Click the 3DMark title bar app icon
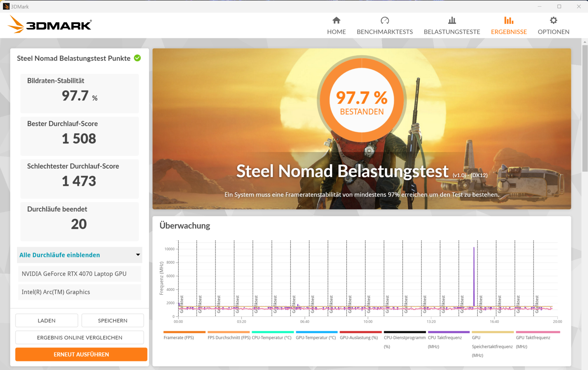The image size is (588, 370). coord(6,6)
